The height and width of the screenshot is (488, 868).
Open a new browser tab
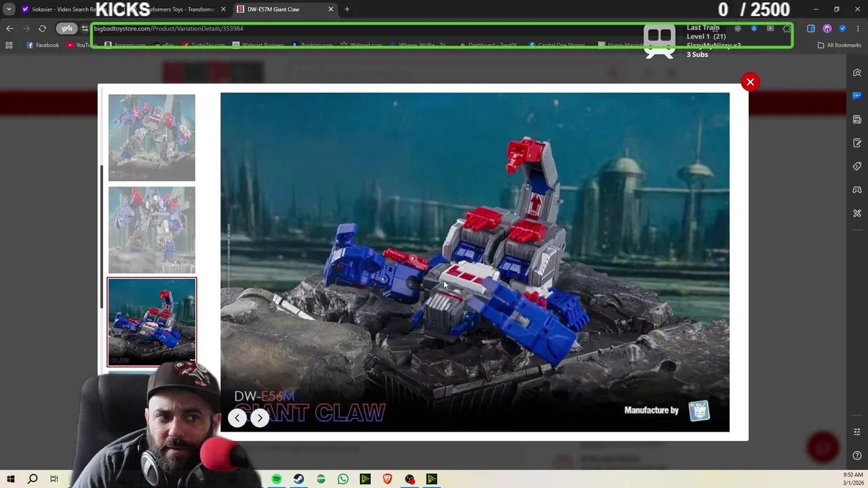click(347, 9)
